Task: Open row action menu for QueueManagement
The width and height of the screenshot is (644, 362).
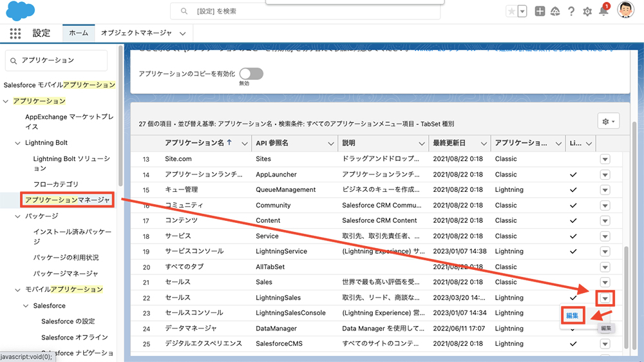Action: coord(605,190)
